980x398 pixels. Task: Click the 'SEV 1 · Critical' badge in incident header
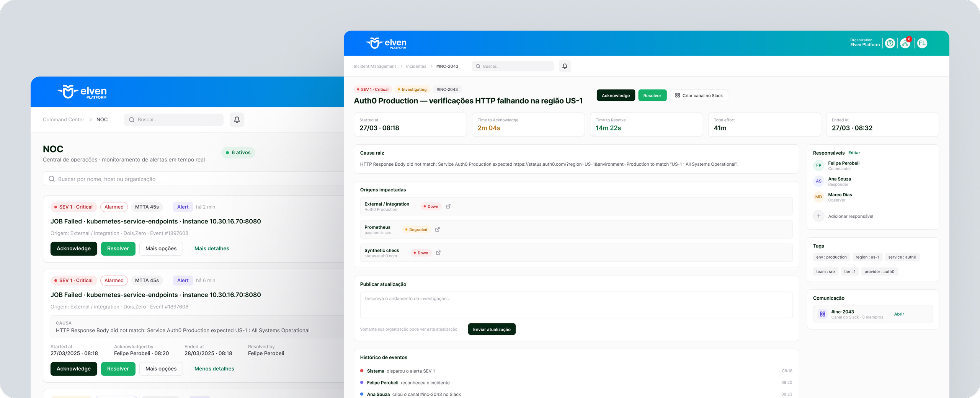point(372,90)
